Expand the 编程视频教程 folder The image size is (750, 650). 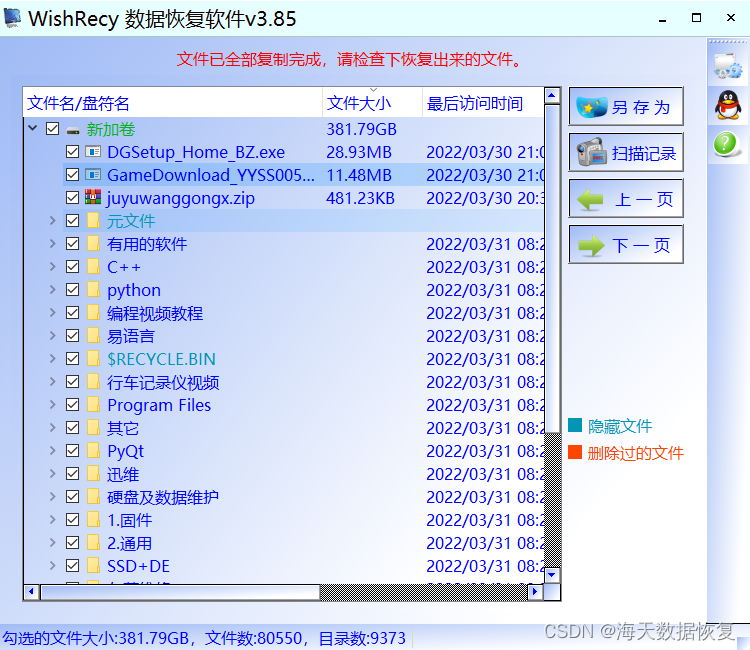(x=53, y=312)
